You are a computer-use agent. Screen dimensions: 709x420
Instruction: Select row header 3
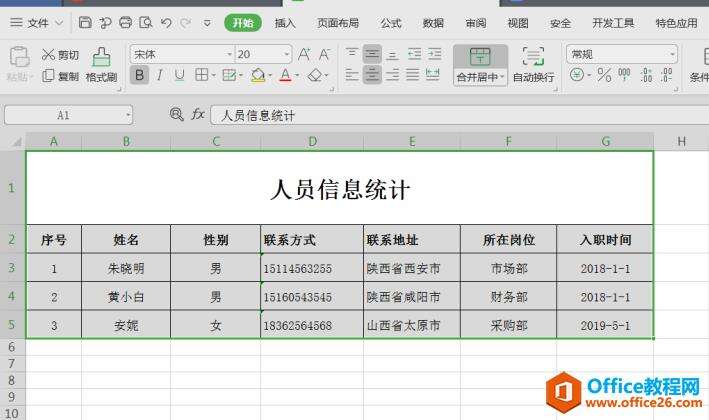(x=12, y=268)
